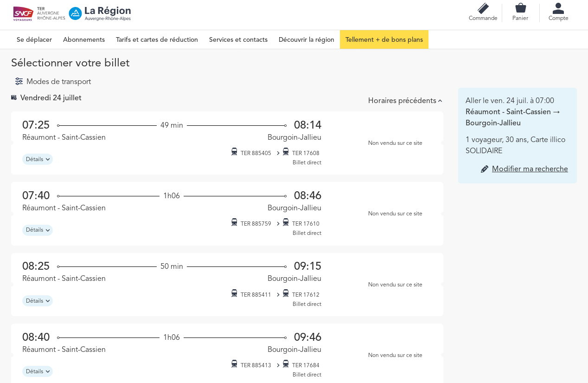Click the SNCF Voyageurs logo
Screen dimensions: 588x383
pyautogui.click(x=23, y=14)
